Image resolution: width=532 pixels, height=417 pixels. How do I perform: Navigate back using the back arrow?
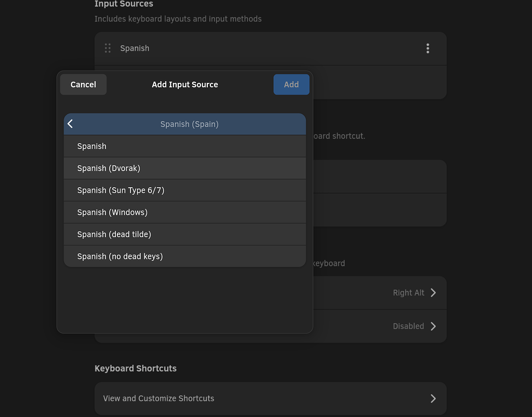coord(70,124)
